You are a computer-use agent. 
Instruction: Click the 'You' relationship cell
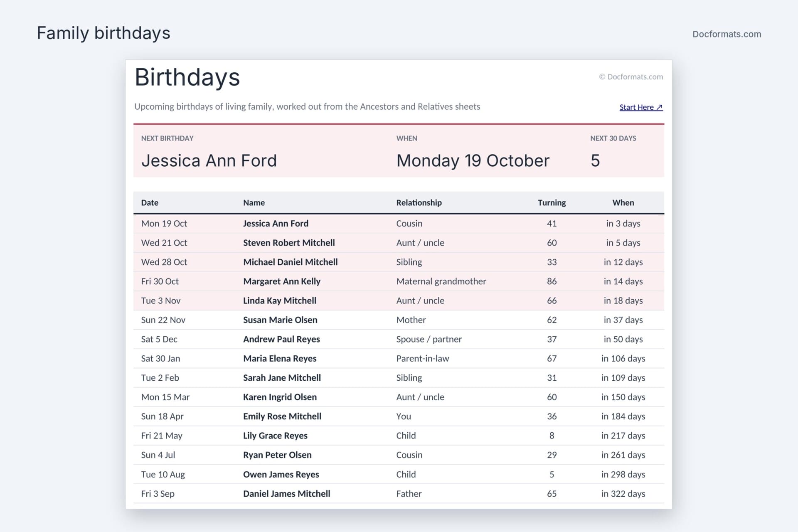pyautogui.click(x=404, y=416)
